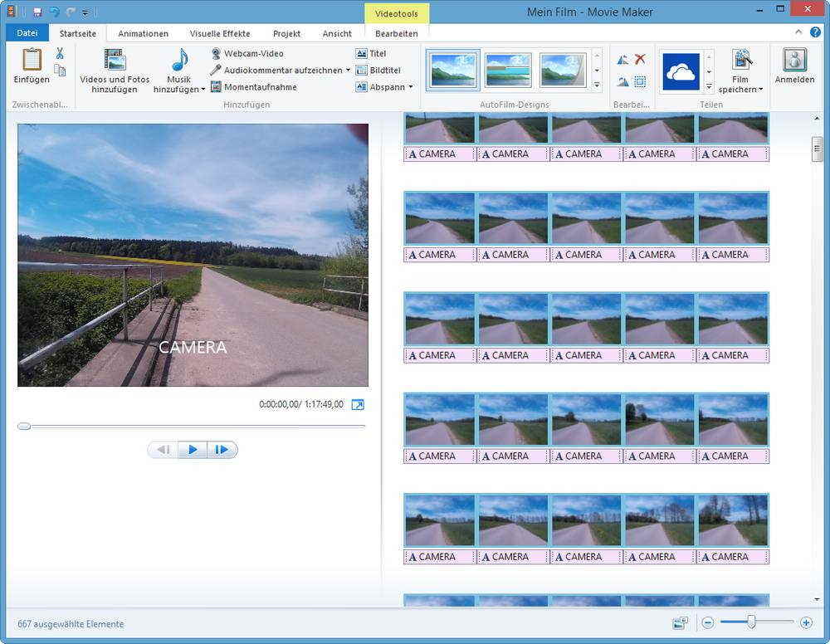The image size is (830, 644).
Task: Open the Visuelle Effekte tab
Action: point(220,34)
